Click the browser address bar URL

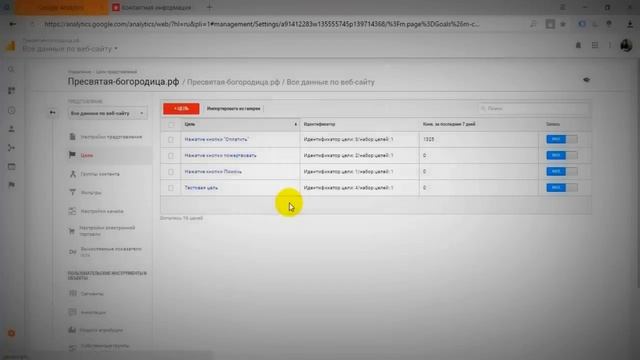(262, 24)
